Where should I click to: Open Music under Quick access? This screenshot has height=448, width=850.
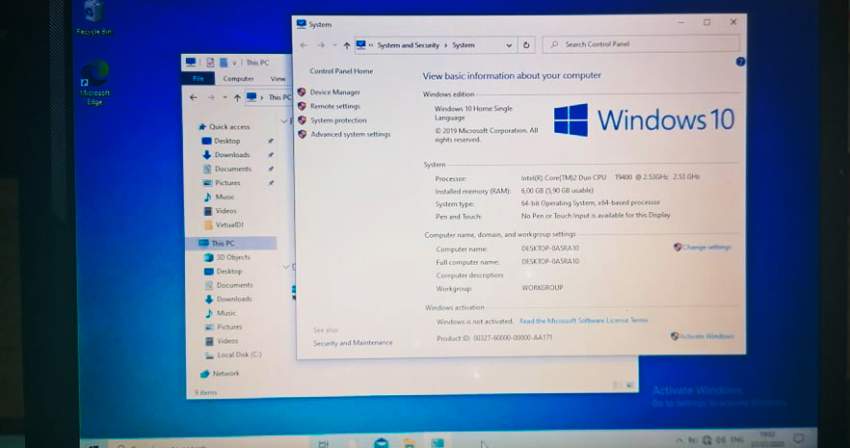[x=224, y=197]
